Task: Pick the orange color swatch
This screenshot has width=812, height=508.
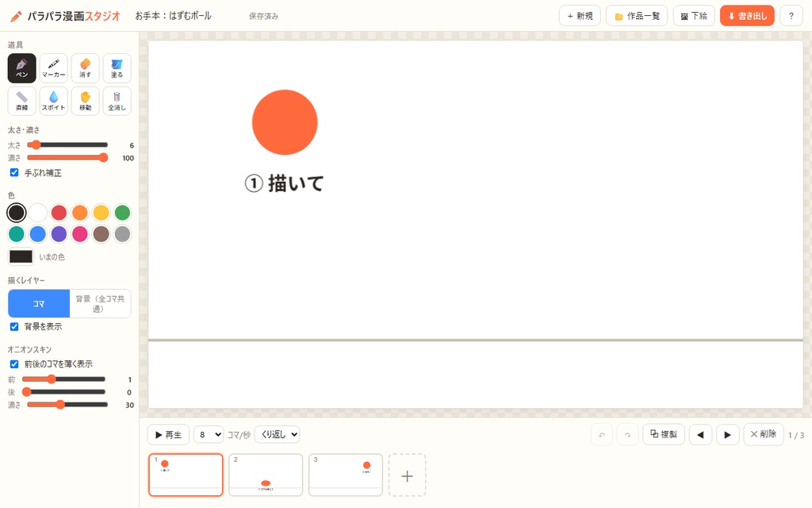Action: tap(80, 213)
